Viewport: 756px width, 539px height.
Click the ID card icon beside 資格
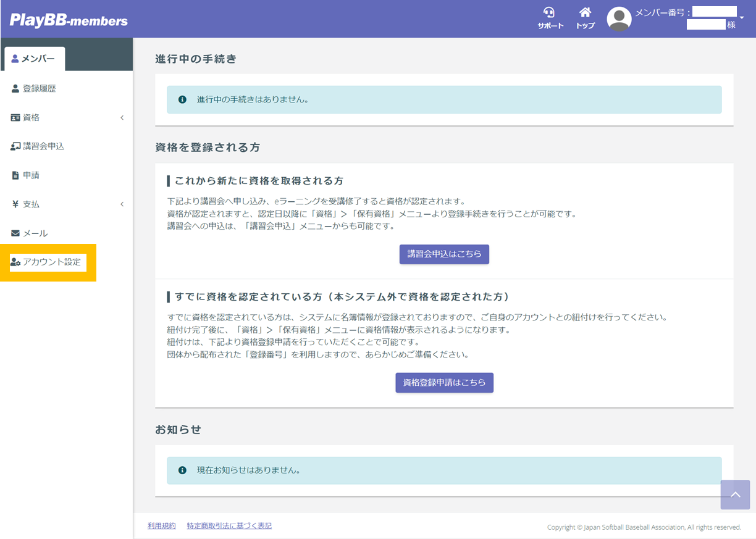(15, 117)
